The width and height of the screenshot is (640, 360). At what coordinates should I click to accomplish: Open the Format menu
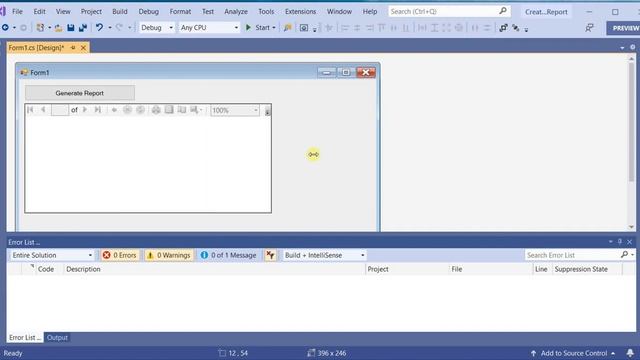(180, 11)
